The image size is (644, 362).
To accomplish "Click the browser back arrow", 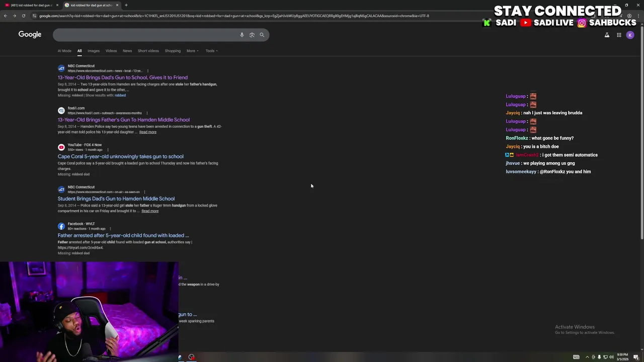I will 5,16.
